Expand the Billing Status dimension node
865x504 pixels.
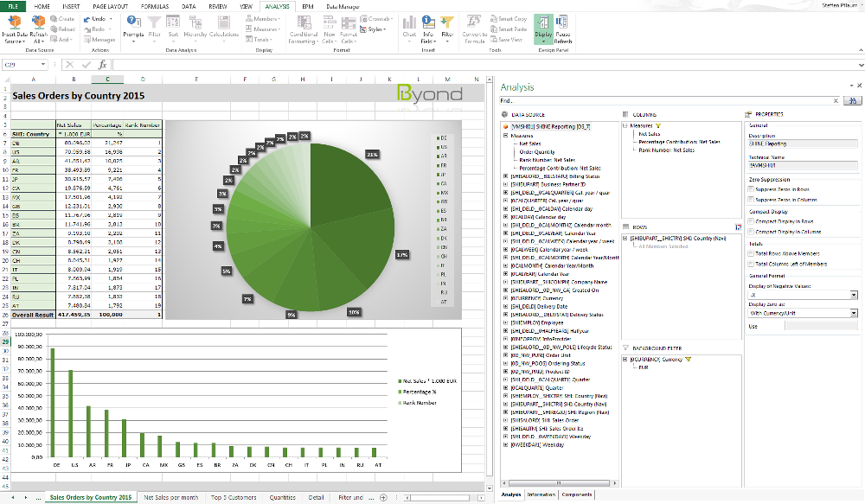(x=505, y=176)
